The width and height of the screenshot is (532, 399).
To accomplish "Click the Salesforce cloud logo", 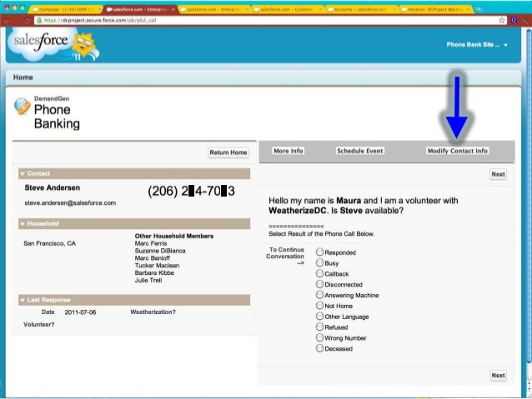I will coord(53,45).
